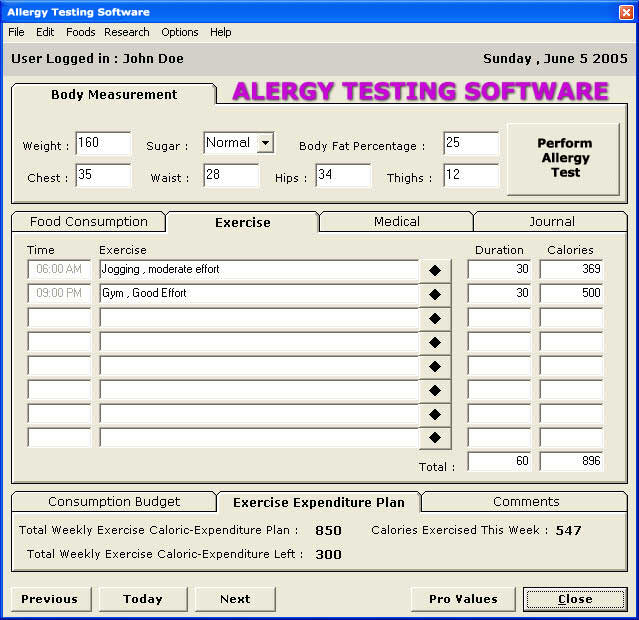Click third row empty exercise field
Viewport: 639px width, 620px height.
click(259, 318)
